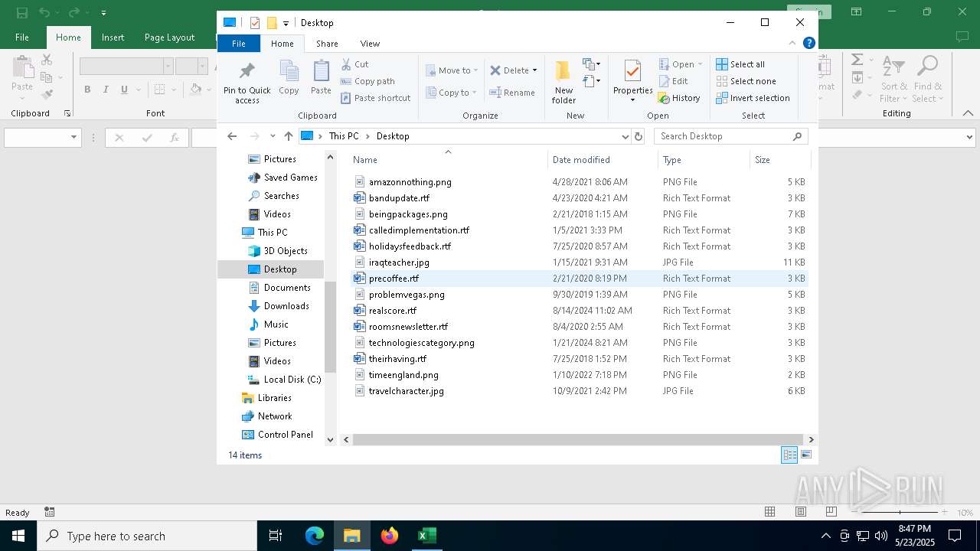This screenshot has height=551, width=980.
Task: Click Cut in Explorer ribbon
Action: coord(354,64)
